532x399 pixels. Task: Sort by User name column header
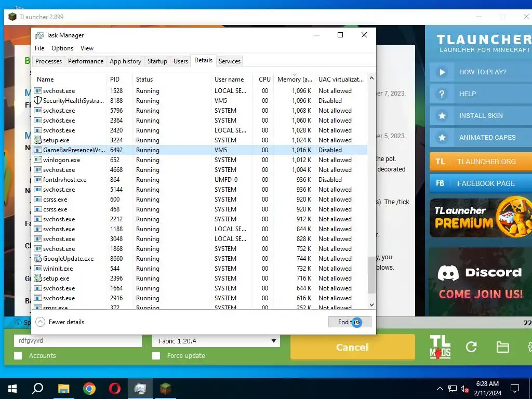[232, 79]
